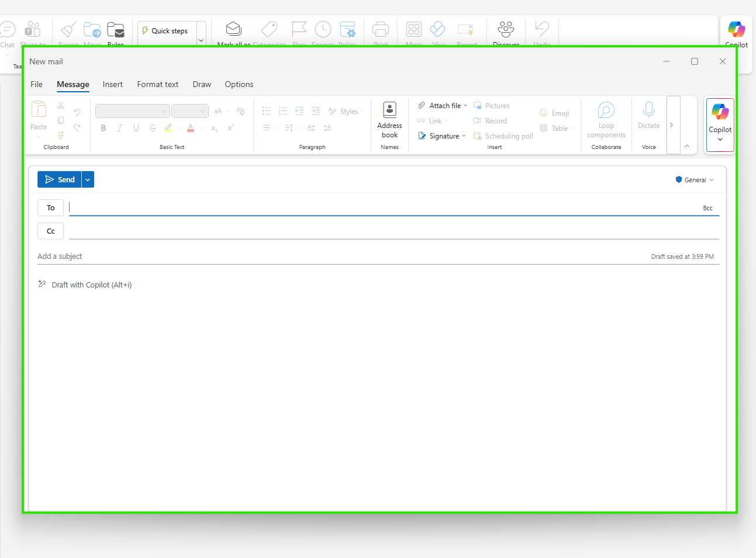Click Draft with Copilot (Alt+i)
Viewport: 756px width, 558px height.
point(92,285)
